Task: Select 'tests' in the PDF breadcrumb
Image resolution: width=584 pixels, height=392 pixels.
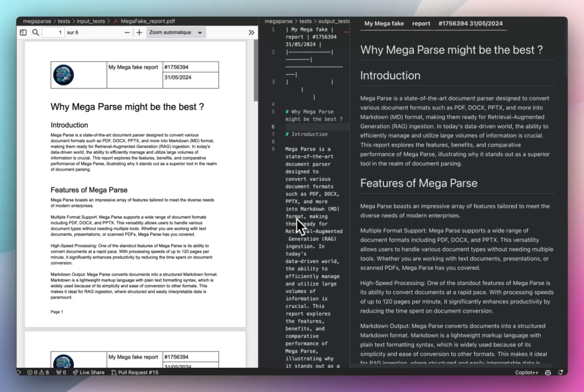Action: [x=64, y=21]
